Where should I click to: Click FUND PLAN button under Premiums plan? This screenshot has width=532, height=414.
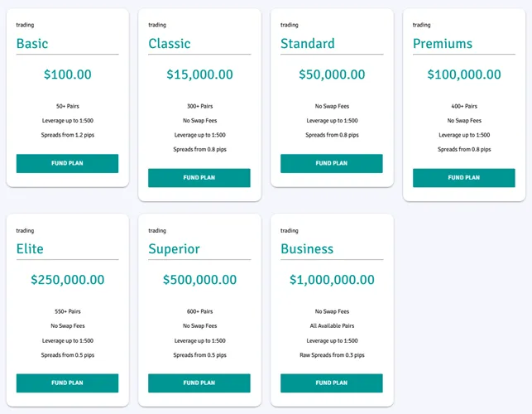[x=464, y=177]
